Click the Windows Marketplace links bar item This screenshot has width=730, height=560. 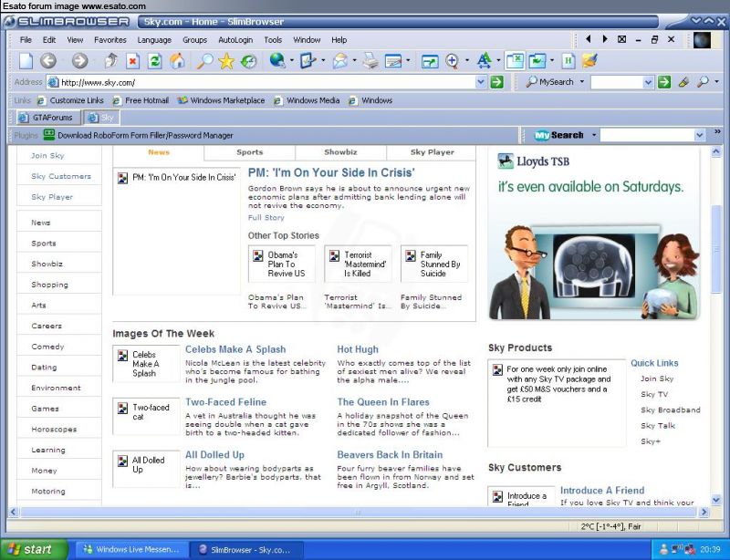click(221, 100)
